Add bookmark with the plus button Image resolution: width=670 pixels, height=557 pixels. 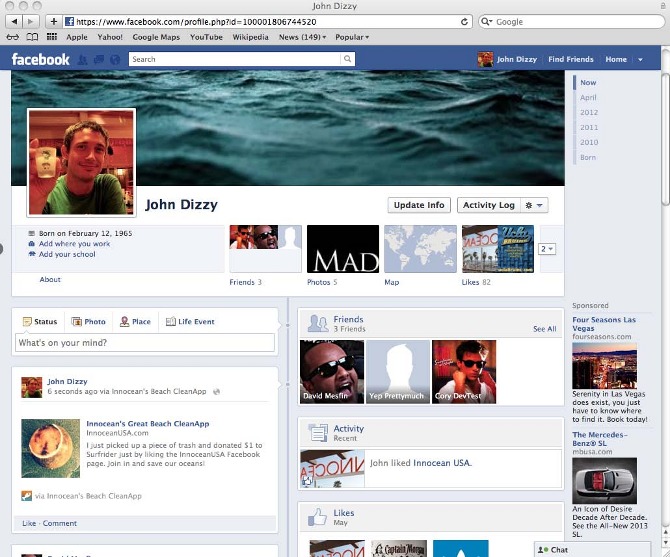tap(53, 21)
